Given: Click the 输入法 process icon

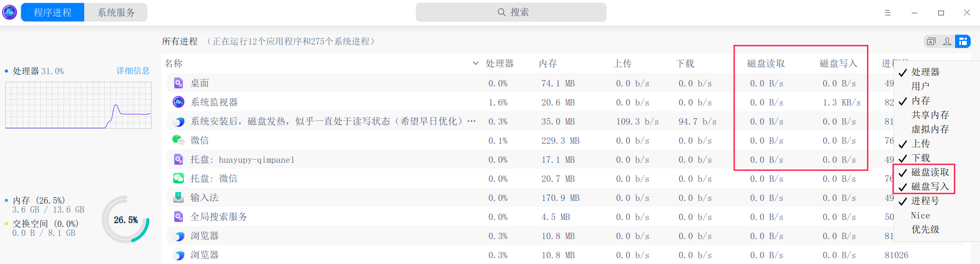Looking at the screenshot, I should [179, 197].
